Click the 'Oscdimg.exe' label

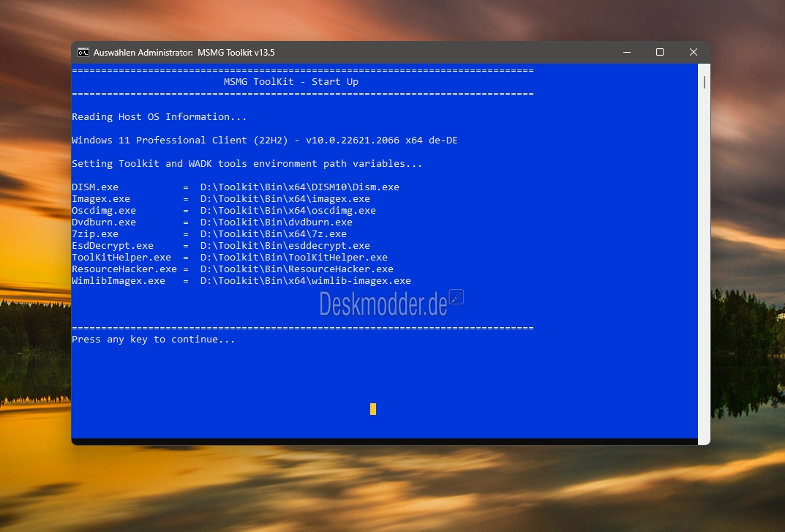[104, 211]
